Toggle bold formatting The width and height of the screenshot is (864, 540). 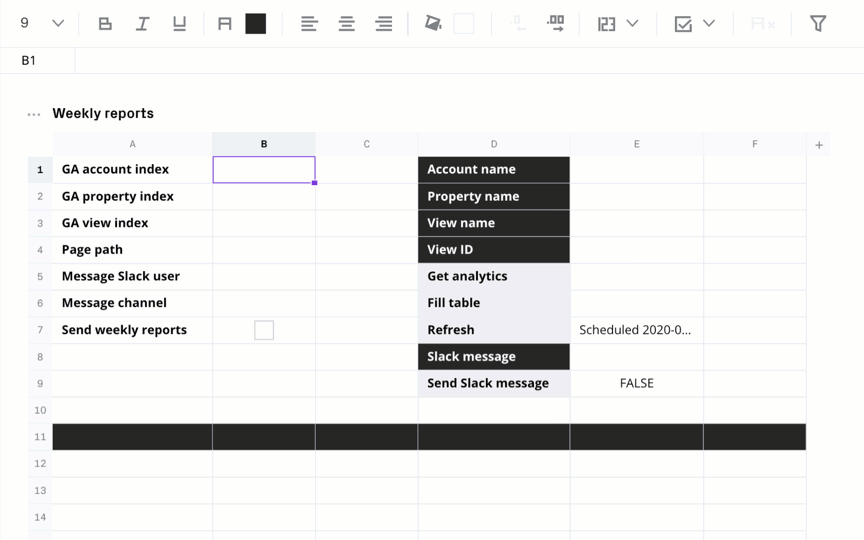(x=105, y=24)
